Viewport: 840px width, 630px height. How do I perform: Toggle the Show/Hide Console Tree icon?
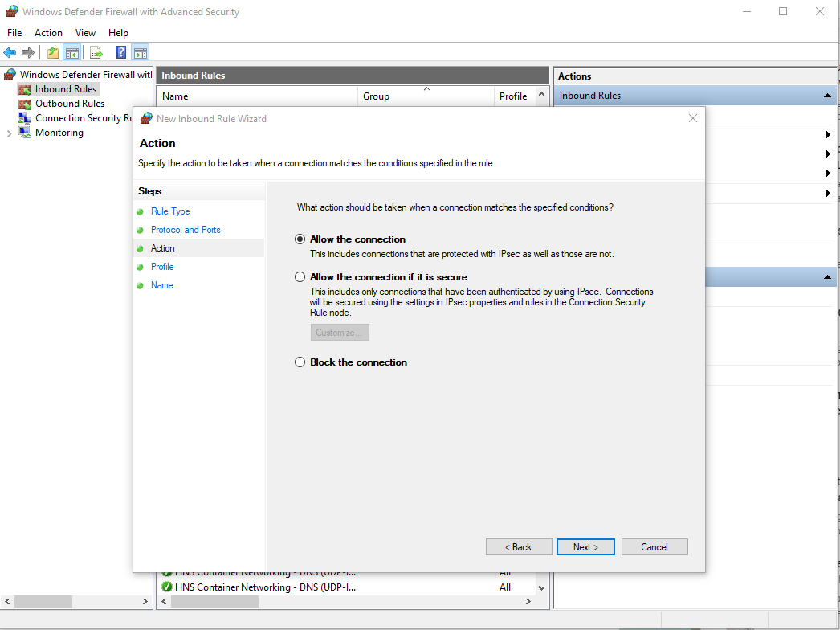click(71, 53)
